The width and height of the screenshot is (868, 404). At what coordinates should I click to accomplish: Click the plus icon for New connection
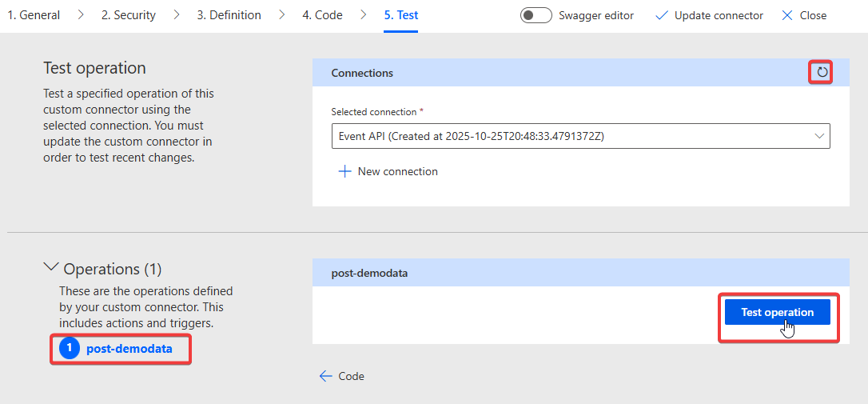click(x=345, y=171)
